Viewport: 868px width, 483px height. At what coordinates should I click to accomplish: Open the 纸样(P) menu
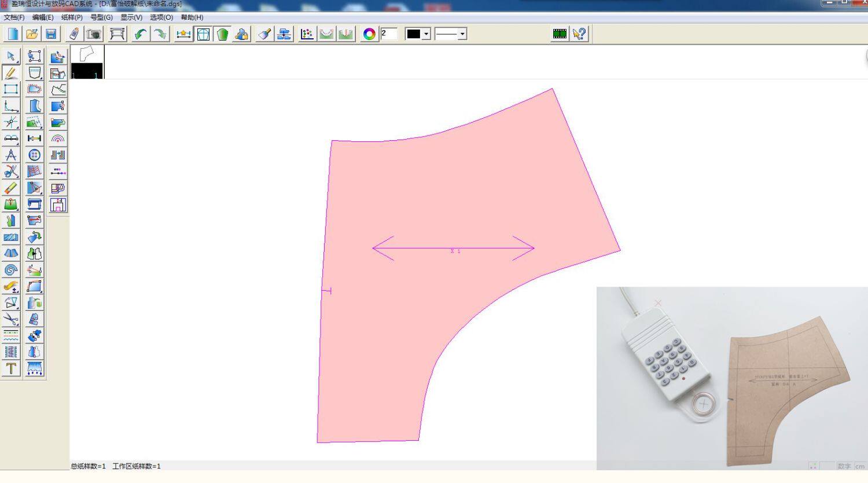[x=72, y=17]
